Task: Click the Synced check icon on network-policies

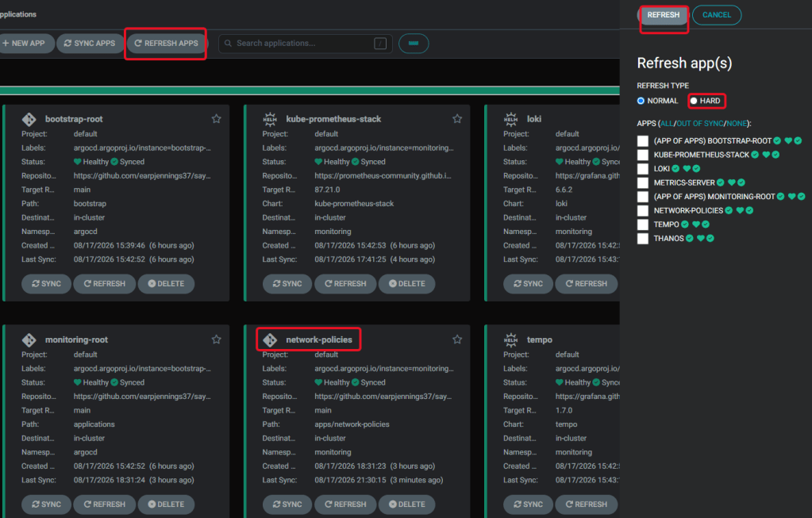Action: 356,382
